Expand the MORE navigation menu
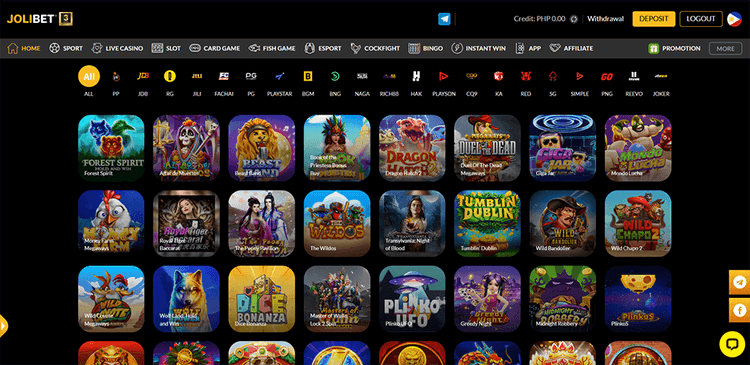Image resolution: width=750 pixels, height=365 pixels. pos(725,48)
